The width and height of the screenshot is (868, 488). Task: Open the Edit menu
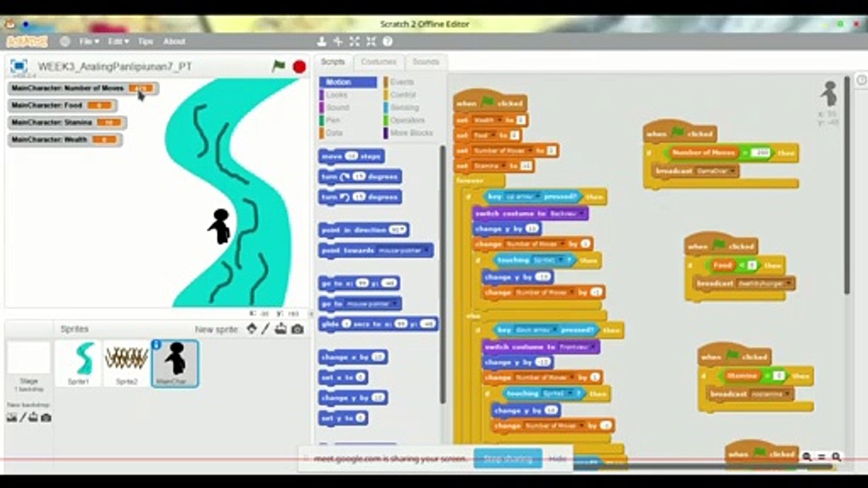point(118,41)
